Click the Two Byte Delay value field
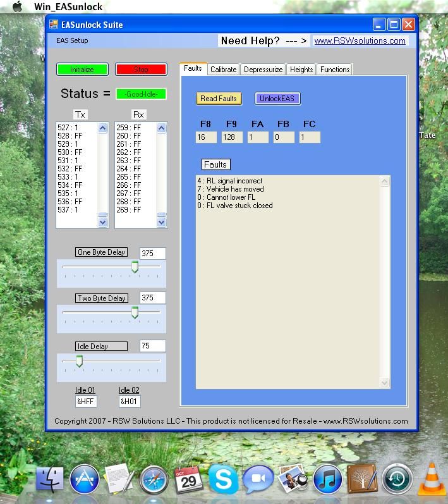The image size is (448, 504). [153, 298]
